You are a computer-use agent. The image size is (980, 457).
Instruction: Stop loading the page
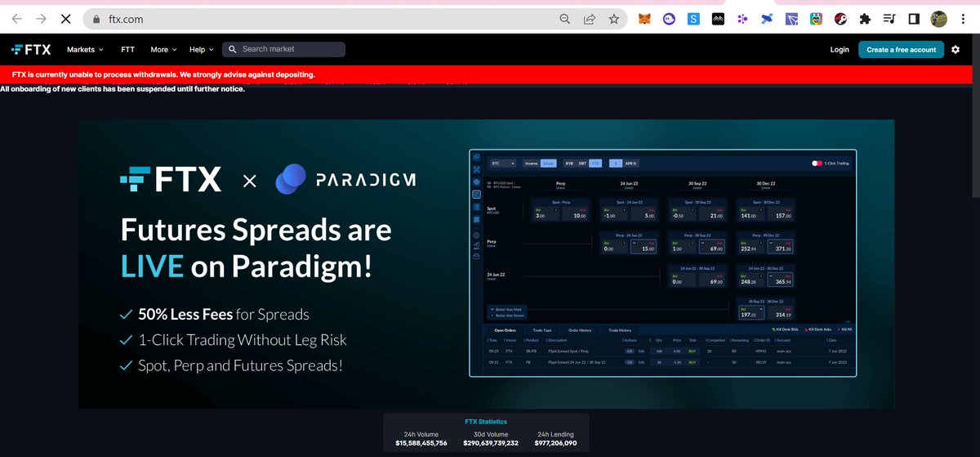point(66,19)
